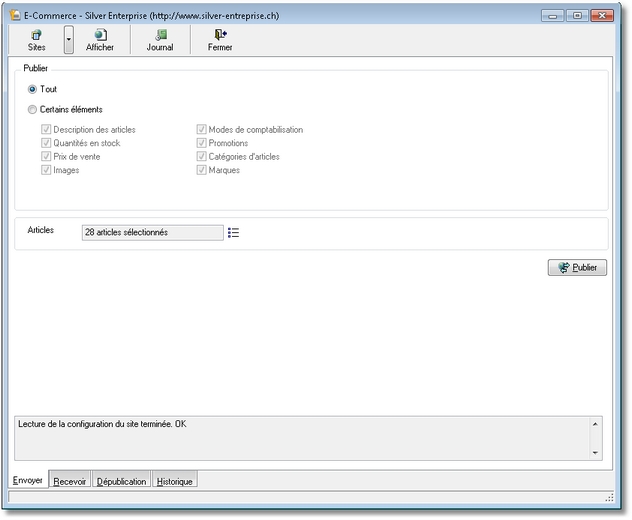This screenshot has width=632, height=520.
Task: Toggle Quantités en stock checkbox
Action: click(x=46, y=144)
